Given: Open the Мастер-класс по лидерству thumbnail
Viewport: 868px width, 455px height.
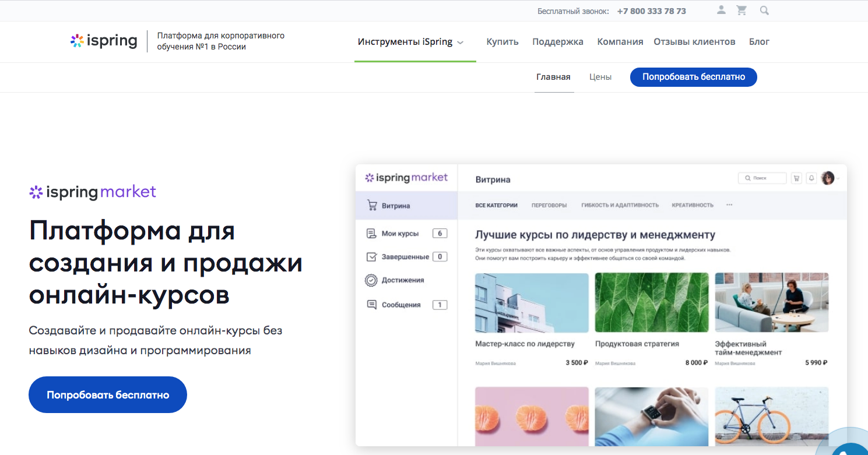Looking at the screenshot, I should click(532, 302).
